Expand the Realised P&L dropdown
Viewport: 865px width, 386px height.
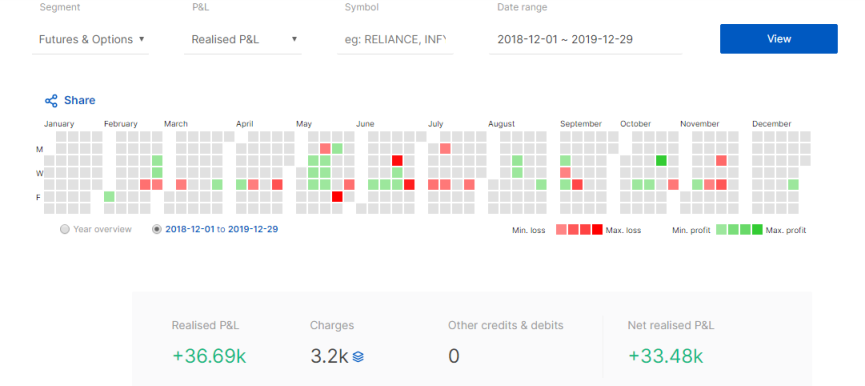tap(243, 40)
